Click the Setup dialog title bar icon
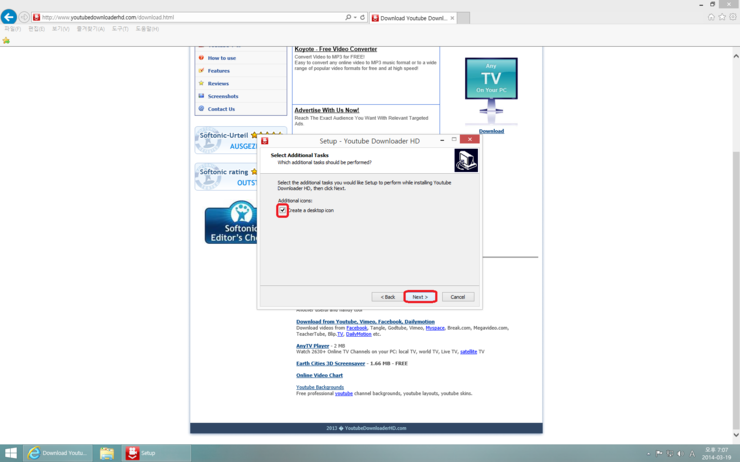The image size is (740, 462). (265, 141)
